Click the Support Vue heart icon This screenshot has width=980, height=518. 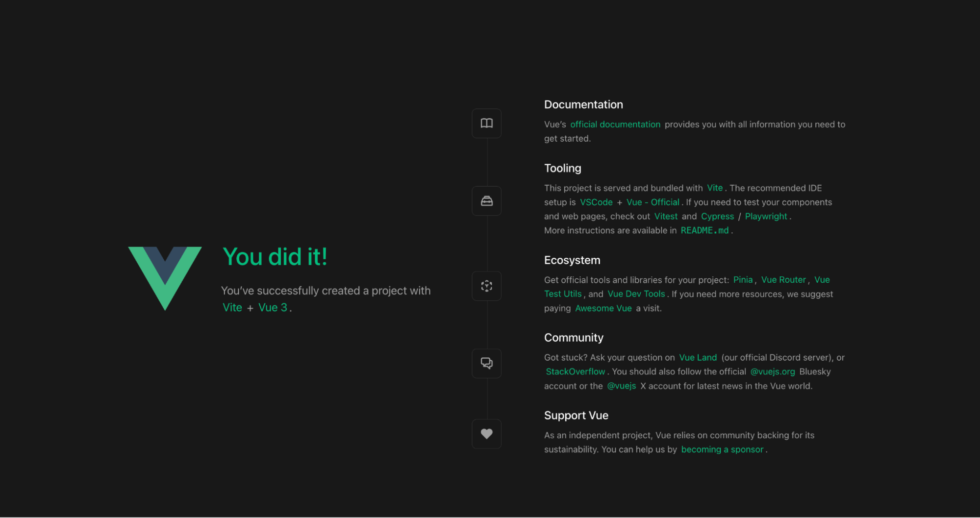click(x=486, y=434)
